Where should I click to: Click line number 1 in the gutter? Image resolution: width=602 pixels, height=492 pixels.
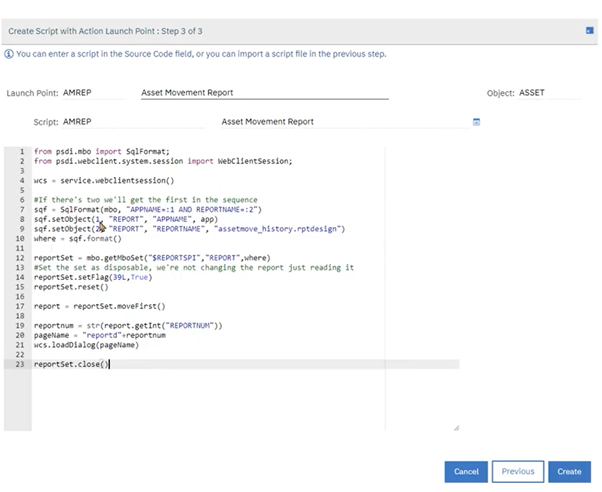[22, 151]
